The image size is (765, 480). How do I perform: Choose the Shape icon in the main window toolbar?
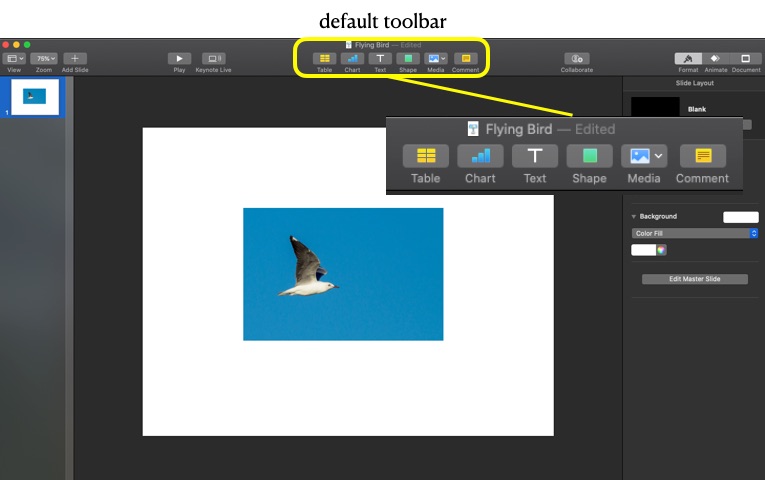point(408,59)
